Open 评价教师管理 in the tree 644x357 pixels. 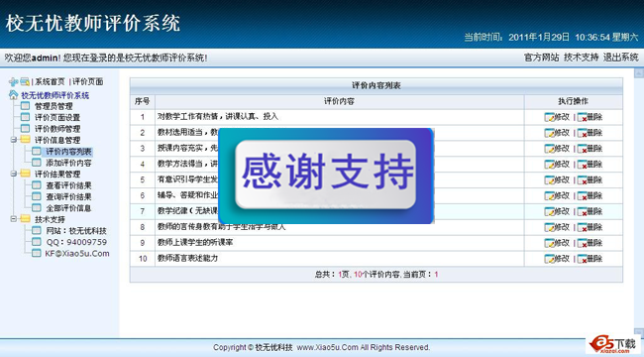tap(57, 129)
